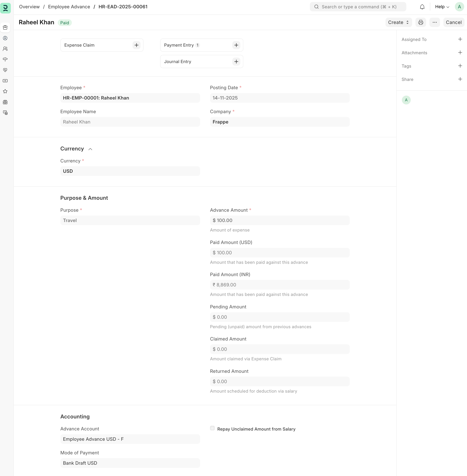The width and height of the screenshot is (467, 476).
Task: Collapse the Currency section
Action: 90,149
